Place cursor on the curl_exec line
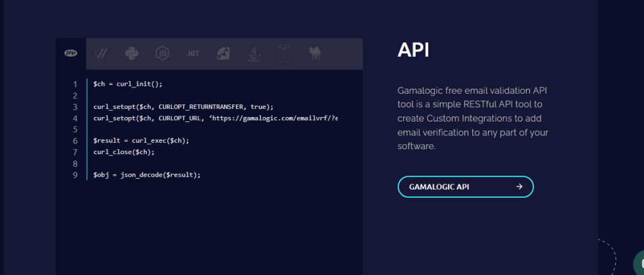 pyautogui.click(x=141, y=140)
